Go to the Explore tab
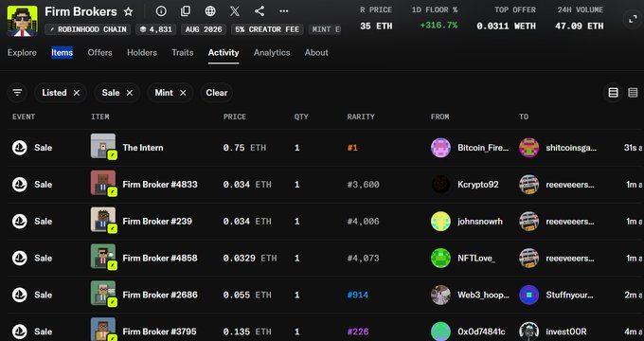This screenshot has width=644, height=341. coord(22,53)
